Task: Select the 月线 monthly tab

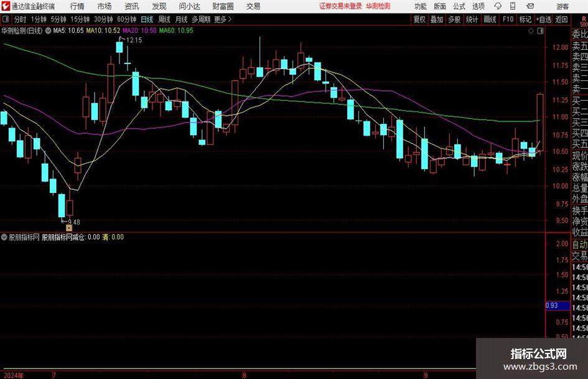Action: (x=181, y=19)
